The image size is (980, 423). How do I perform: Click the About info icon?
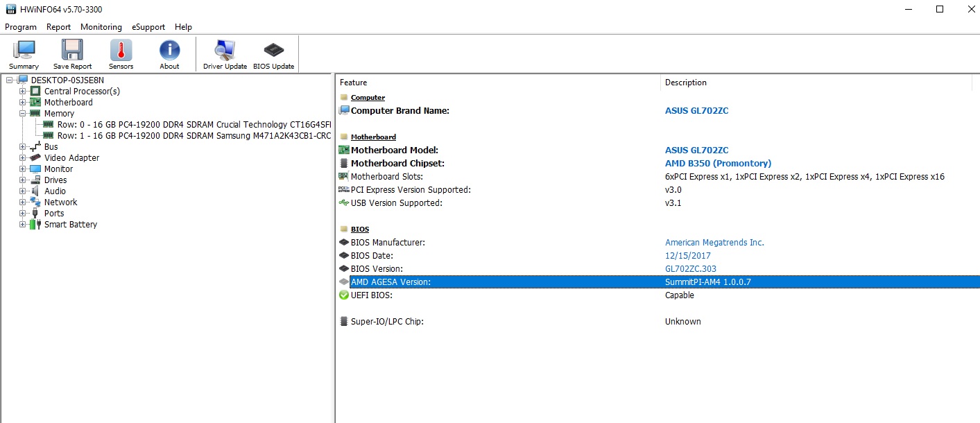click(169, 50)
